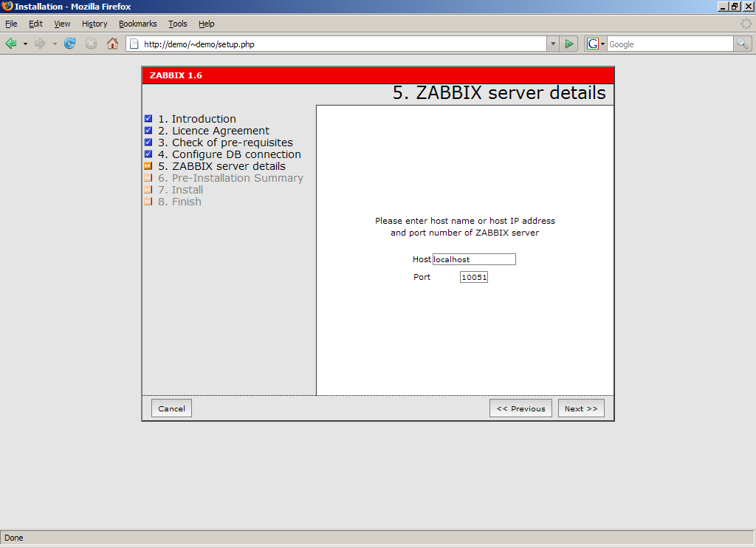756x548 pixels.
Task: Click the green Go arrow beside address bar
Action: (x=569, y=44)
